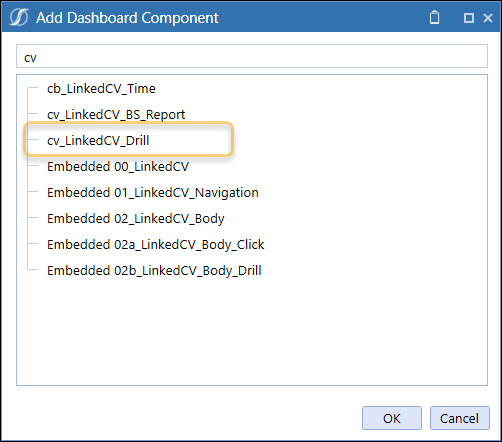502x442 pixels.
Task: Select cb_LinkedCV_Time in the component list
Action: [x=101, y=89]
